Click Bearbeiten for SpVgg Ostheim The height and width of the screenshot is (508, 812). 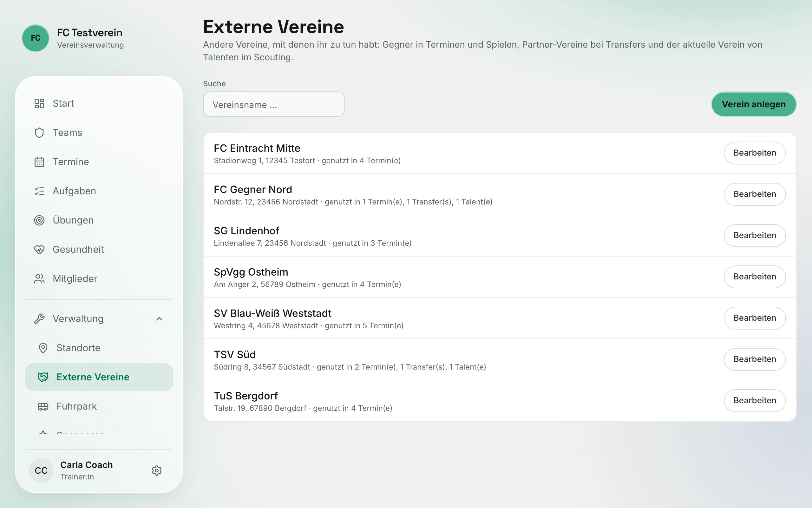755,277
